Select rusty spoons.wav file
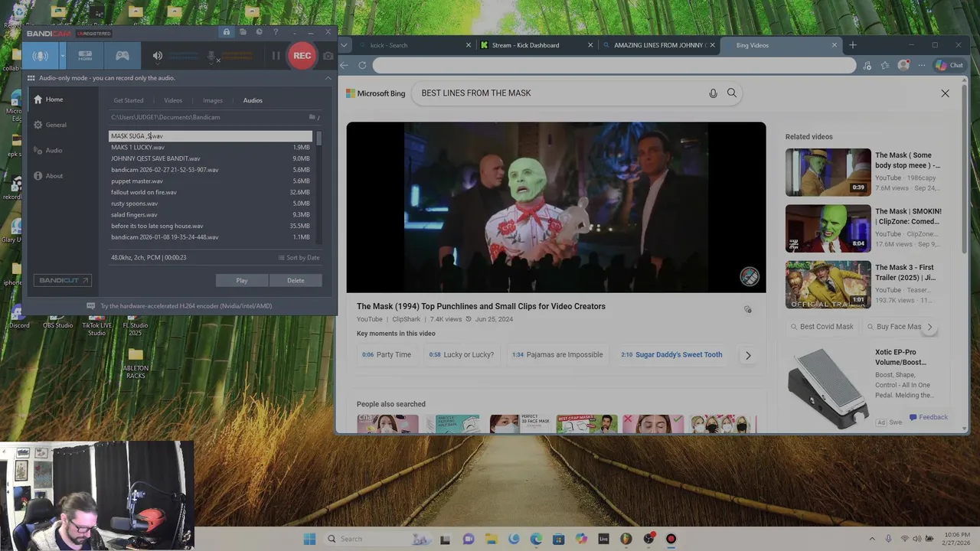Image resolution: width=980 pixels, height=551 pixels. click(211, 204)
